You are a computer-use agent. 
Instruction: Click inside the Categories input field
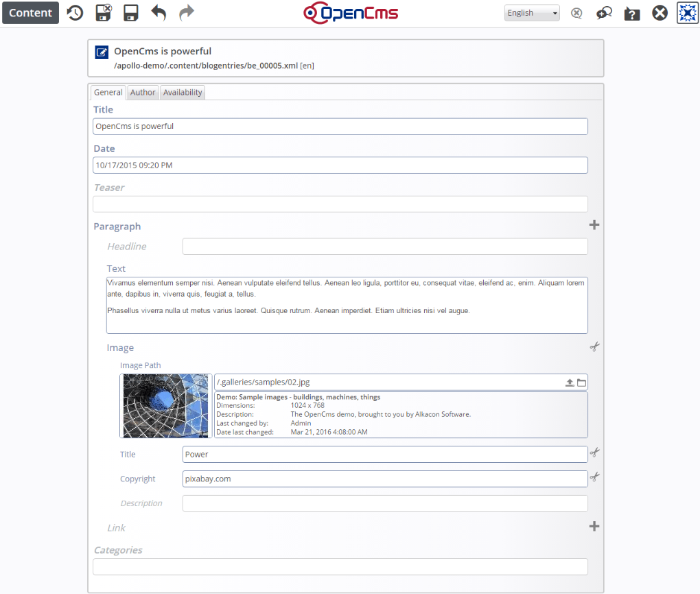point(340,567)
